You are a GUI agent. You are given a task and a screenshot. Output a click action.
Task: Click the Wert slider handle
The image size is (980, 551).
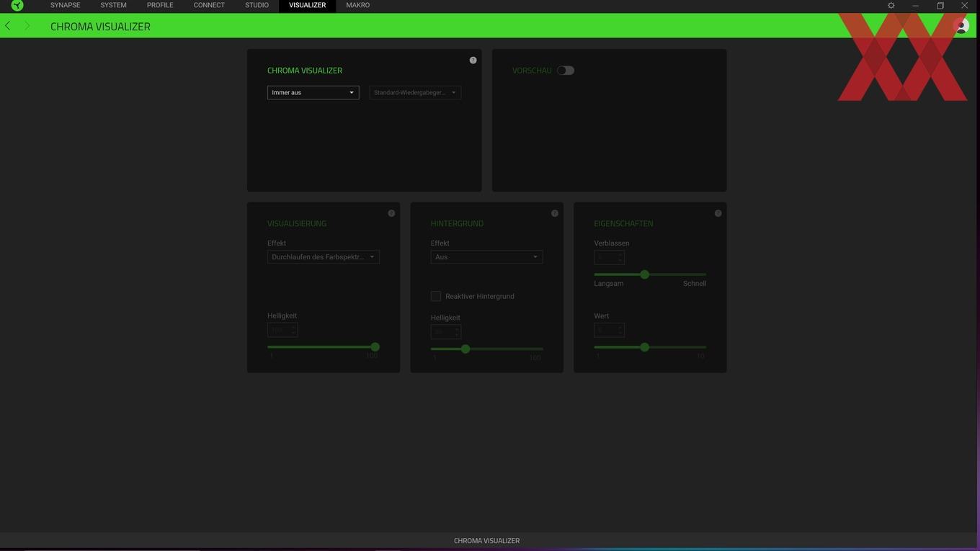pyautogui.click(x=645, y=347)
